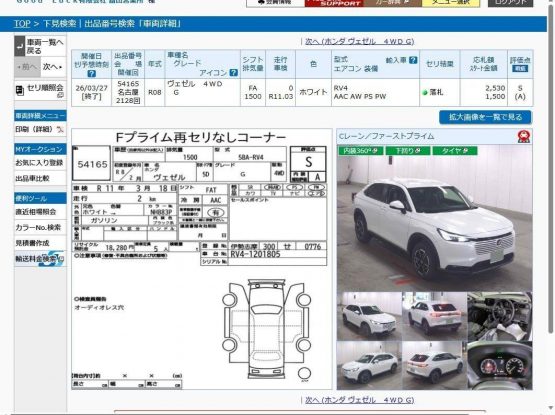Open the 内装360° view button
The width and height of the screenshot is (555, 415).
coord(360,151)
